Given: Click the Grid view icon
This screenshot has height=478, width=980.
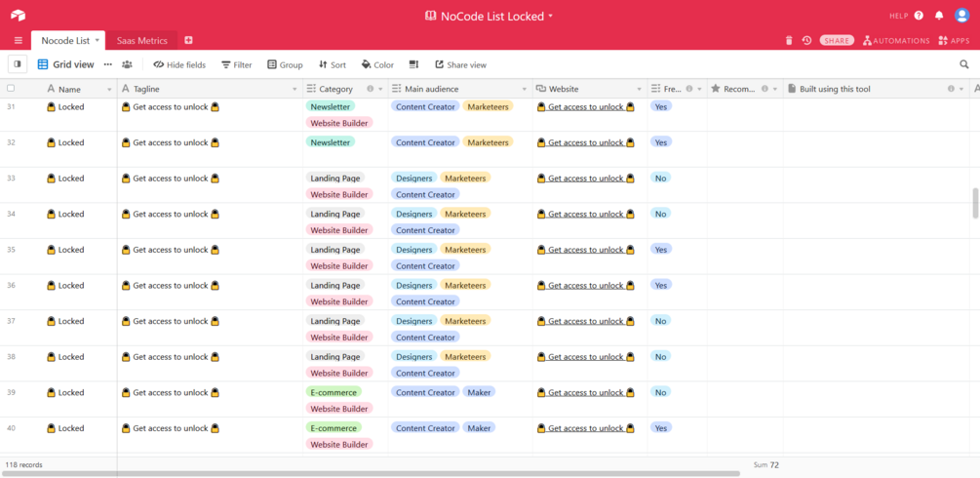Looking at the screenshot, I should coord(43,64).
